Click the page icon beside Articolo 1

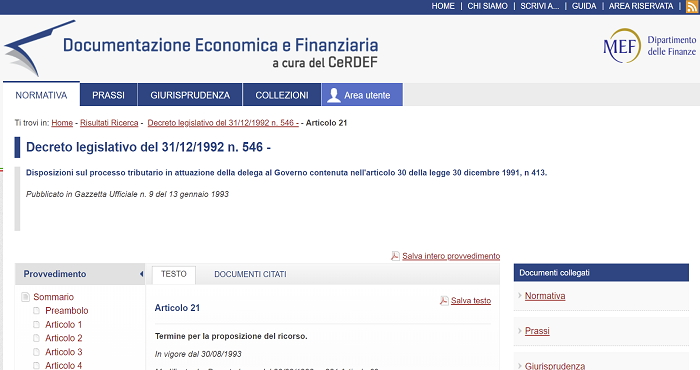(37, 324)
